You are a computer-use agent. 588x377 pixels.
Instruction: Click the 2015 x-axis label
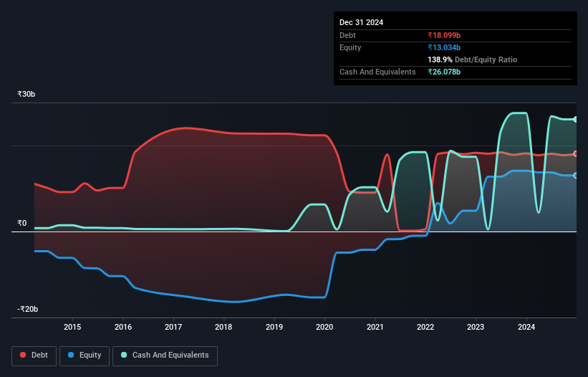coord(72,327)
